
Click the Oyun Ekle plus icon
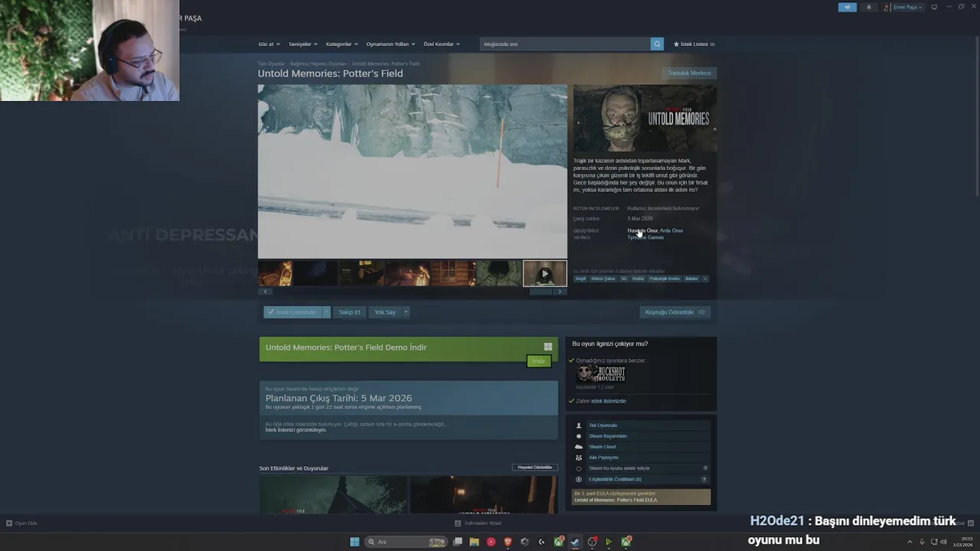[9, 523]
